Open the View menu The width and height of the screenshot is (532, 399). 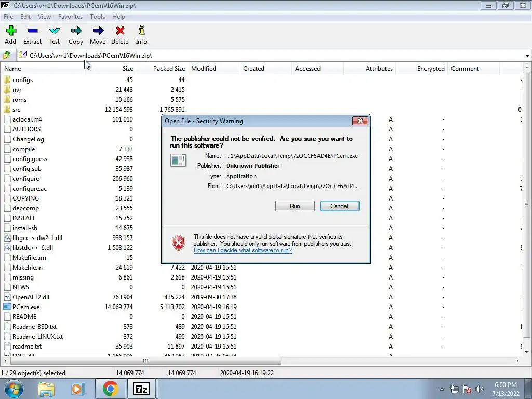point(44,16)
